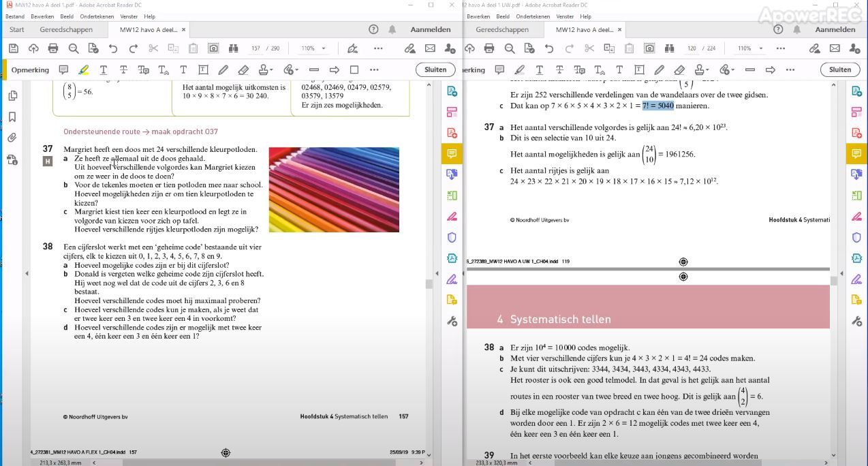Share a link from the left window
868x466 pixels.
tap(409, 48)
